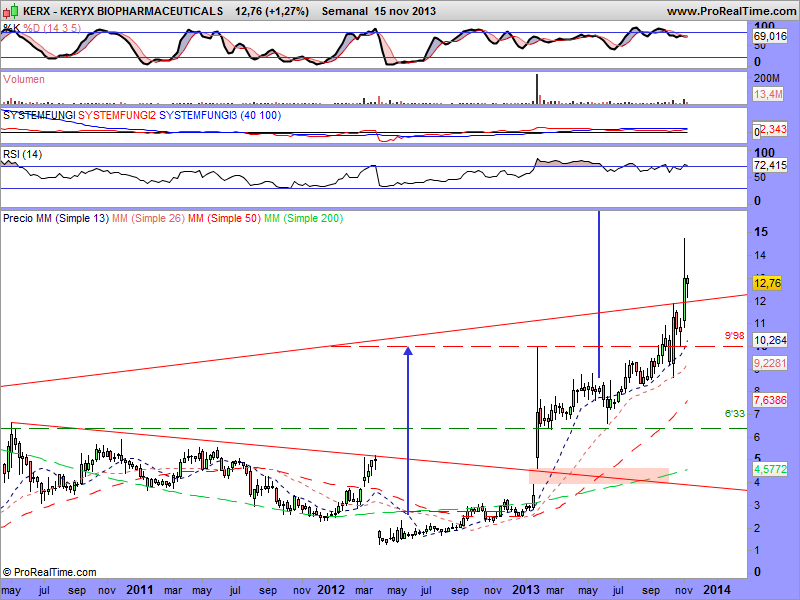Click the "MM (Simple 26)" moving average label
The height and width of the screenshot is (600, 800).
[148, 218]
